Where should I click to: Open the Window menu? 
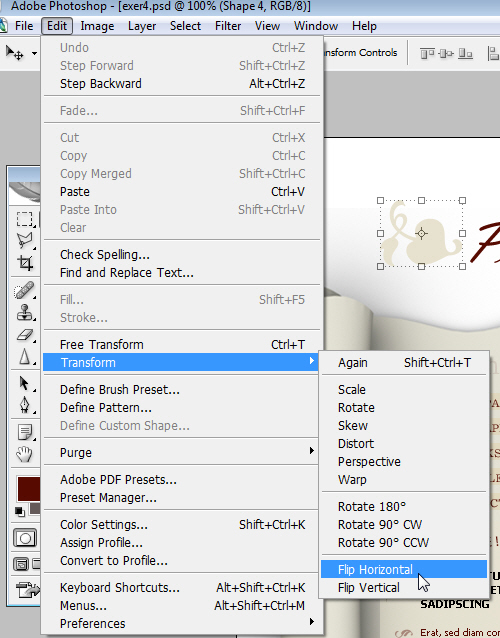tap(316, 26)
